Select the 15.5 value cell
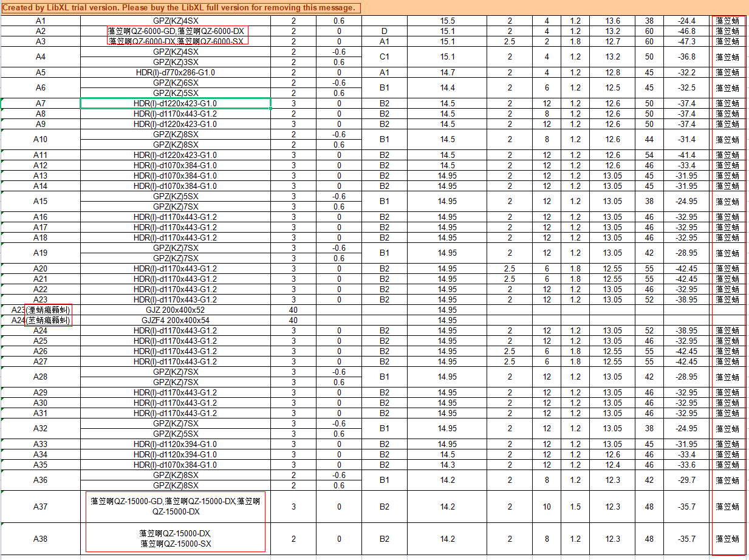The height and width of the screenshot is (560, 749). (x=447, y=21)
